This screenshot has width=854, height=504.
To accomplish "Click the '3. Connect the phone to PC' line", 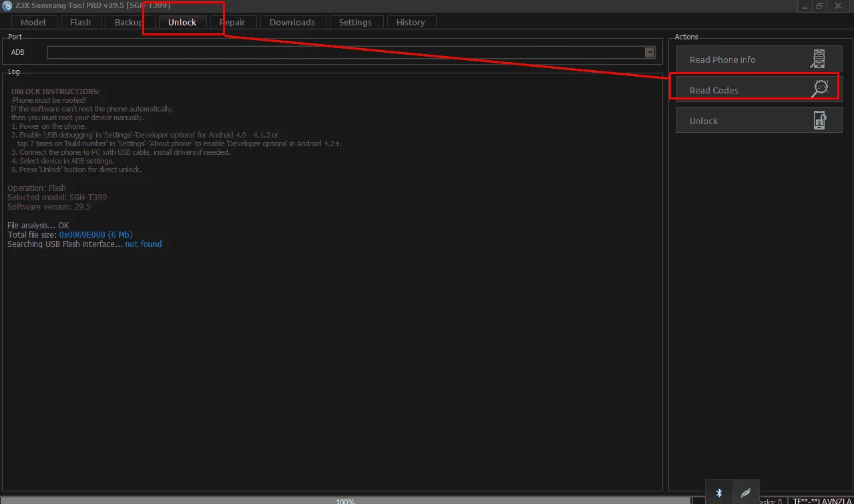I will [x=121, y=152].
